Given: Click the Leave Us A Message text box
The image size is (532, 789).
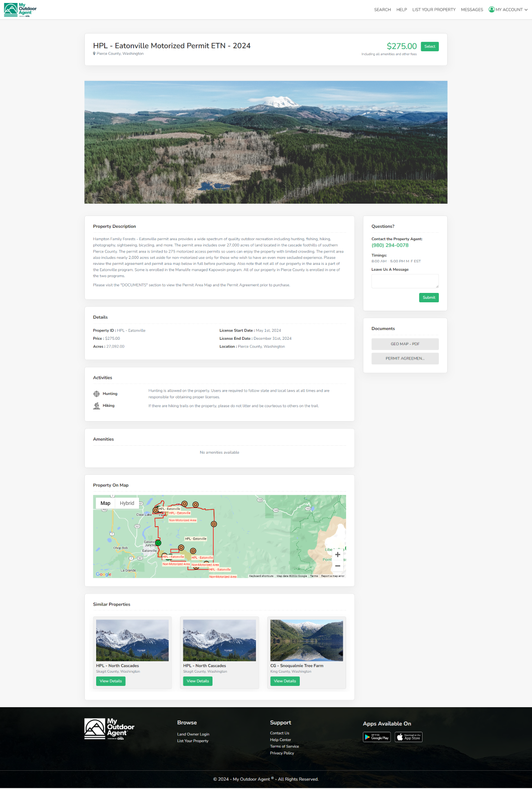Looking at the screenshot, I should click(405, 281).
